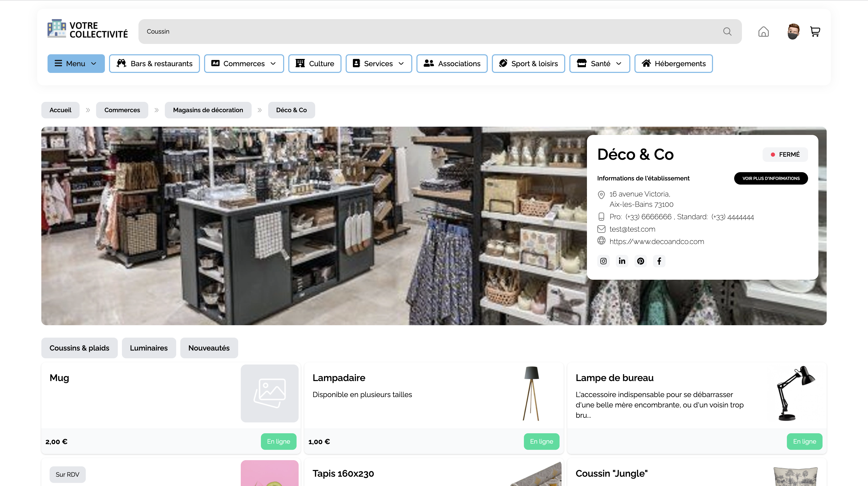Screen dimensions: 868x486
Task: Click the location pin icon by address
Action: (601, 195)
